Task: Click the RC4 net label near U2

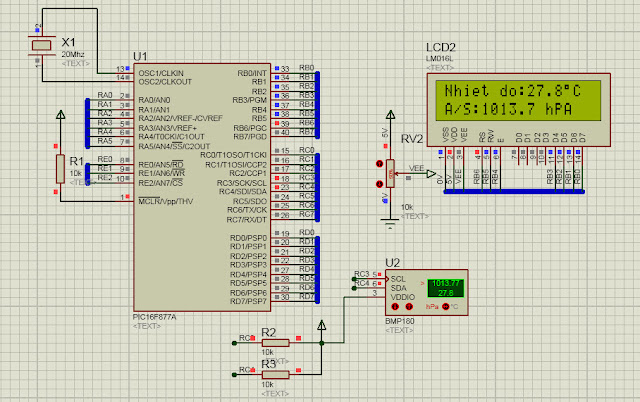Action: click(x=362, y=283)
